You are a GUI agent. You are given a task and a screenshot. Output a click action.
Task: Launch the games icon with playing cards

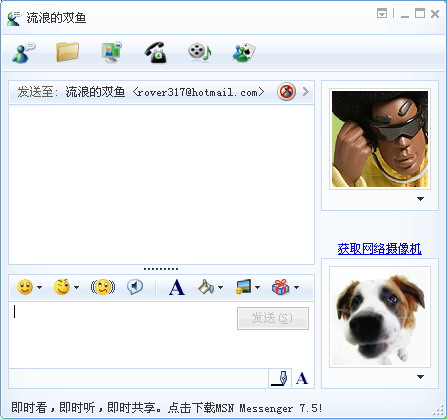244,53
